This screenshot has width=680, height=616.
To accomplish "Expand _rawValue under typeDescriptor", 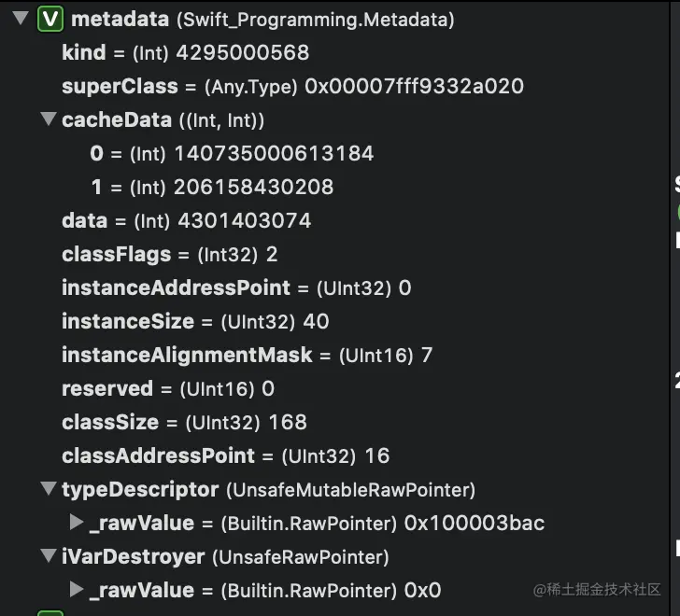I will (77, 522).
